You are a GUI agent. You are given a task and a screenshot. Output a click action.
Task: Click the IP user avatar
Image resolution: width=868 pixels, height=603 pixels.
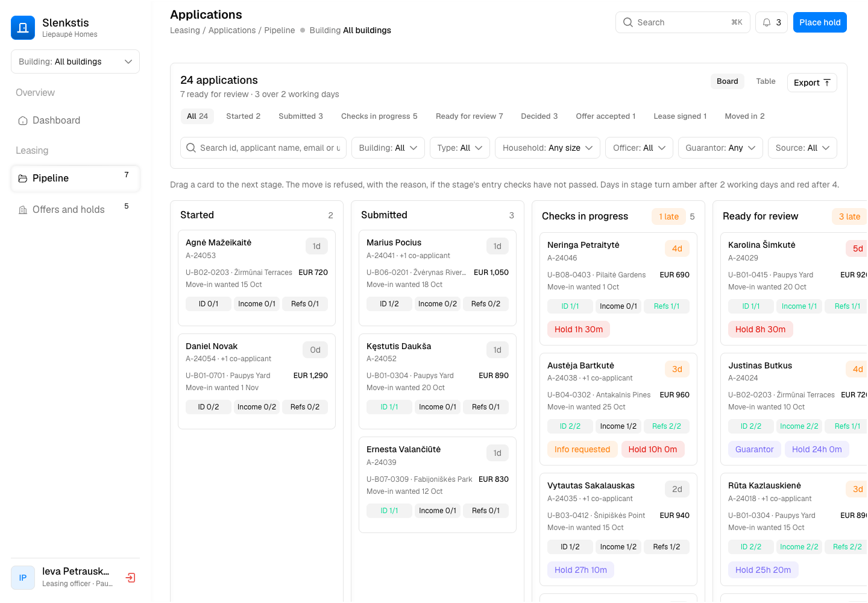point(23,578)
